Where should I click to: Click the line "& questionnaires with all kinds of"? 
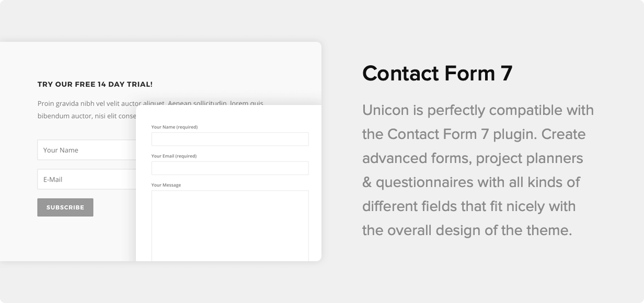tap(471, 182)
